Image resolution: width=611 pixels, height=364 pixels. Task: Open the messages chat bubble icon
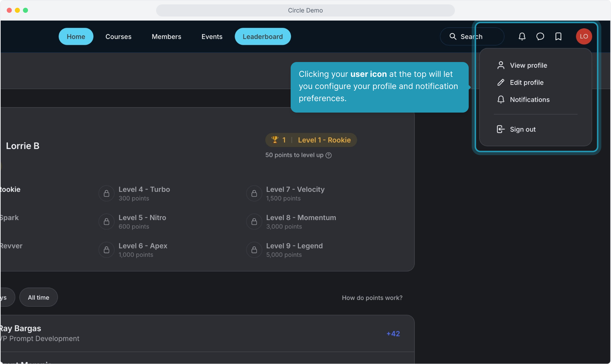pyautogui.click(x=540, y=36)
